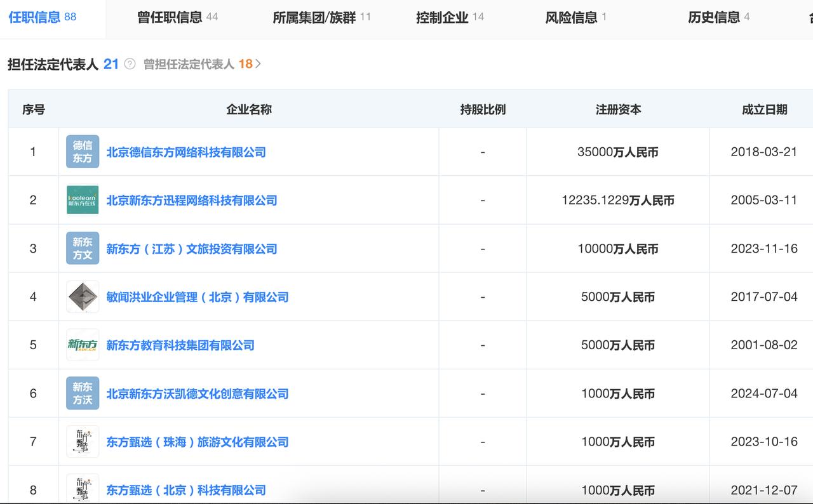
Task: Click date 2021-12-07
Action: click(764, 489)
